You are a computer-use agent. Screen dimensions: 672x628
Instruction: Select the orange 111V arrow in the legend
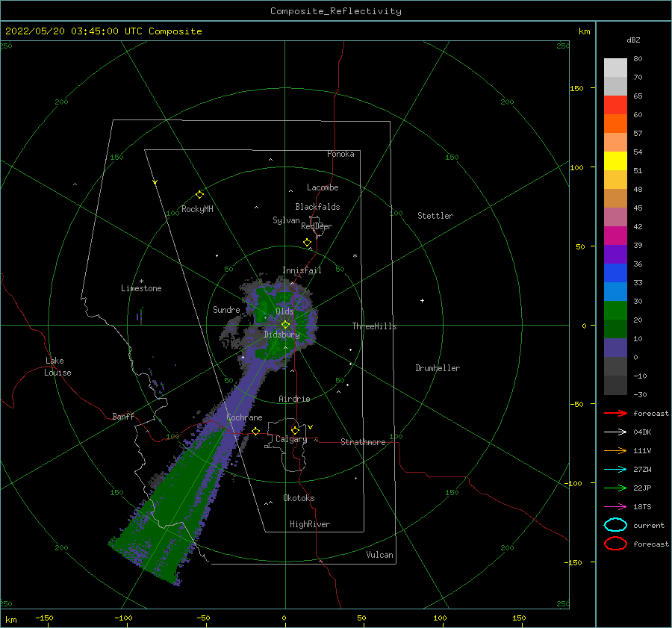point(615,450)
